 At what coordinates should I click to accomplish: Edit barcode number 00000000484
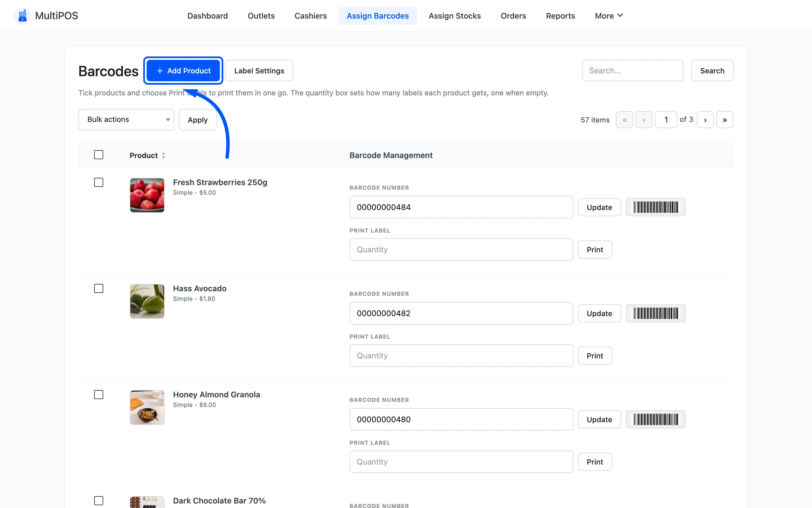click(x=461, y=207)
